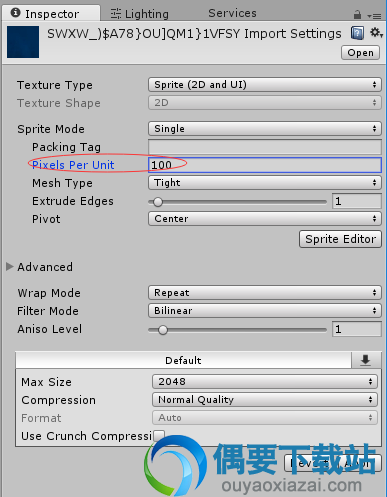Viewport: 387px width, 497px height.
Task: Open the Max Size dropdown
Action: 265,382
